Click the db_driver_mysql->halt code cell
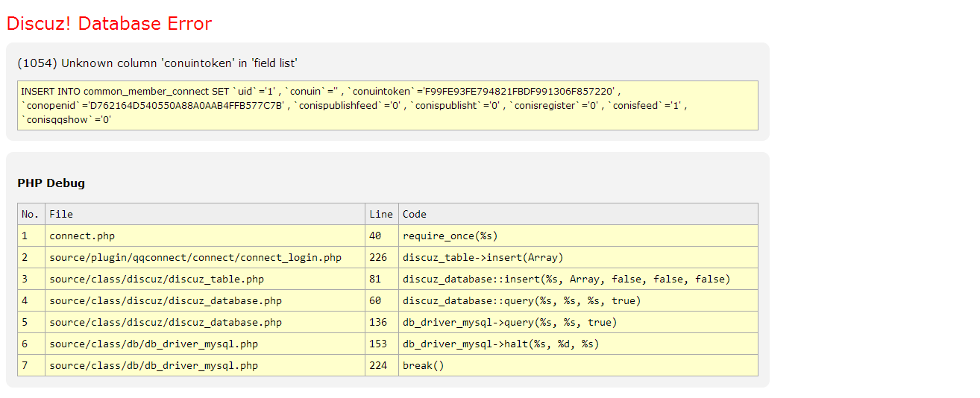 [500, 344]
